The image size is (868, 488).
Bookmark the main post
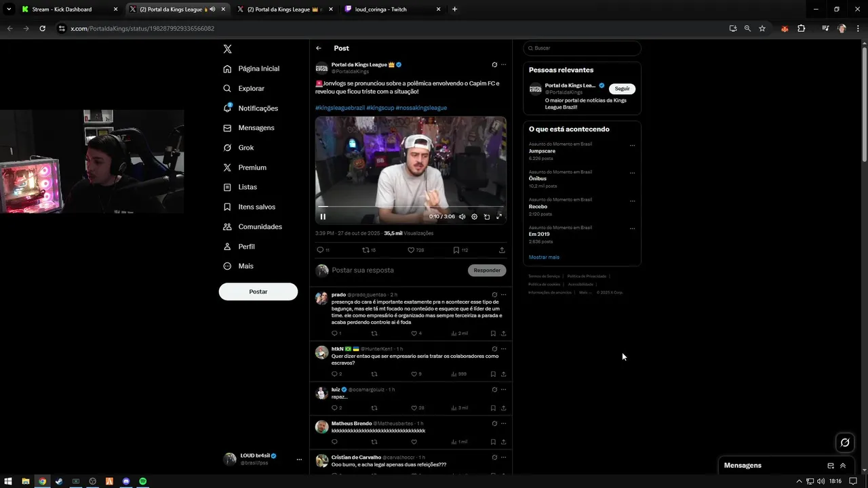[x=456, y=250]
